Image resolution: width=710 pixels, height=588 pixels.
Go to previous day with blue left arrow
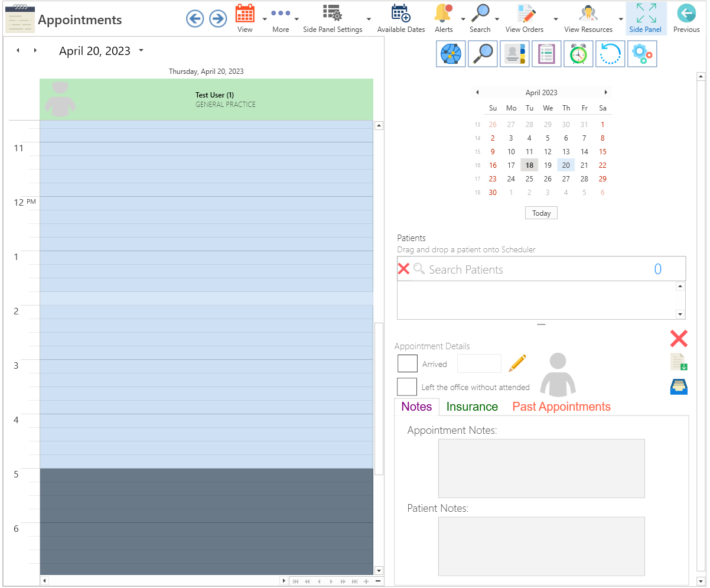point(195,19)
